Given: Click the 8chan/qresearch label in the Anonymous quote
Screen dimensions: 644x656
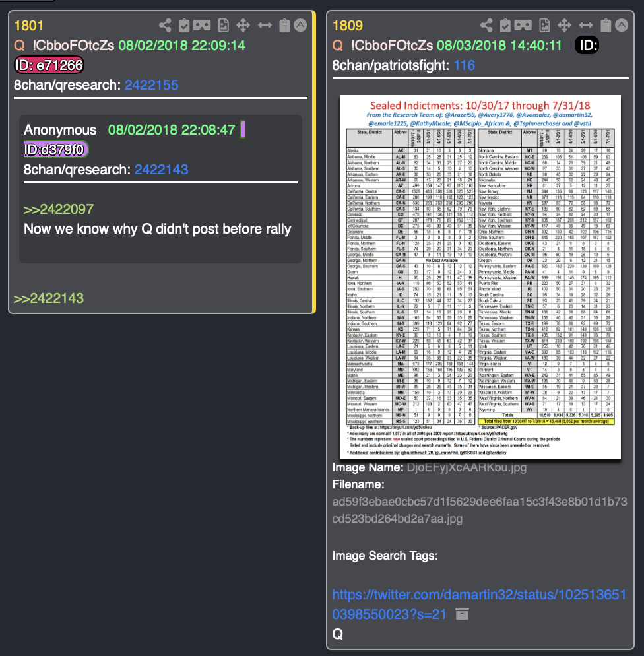Looking at the screenshot, I should (77, 170).
